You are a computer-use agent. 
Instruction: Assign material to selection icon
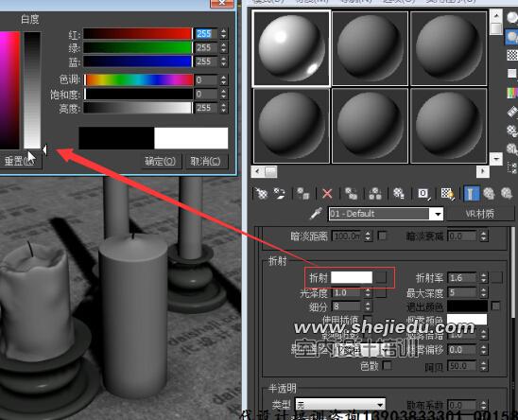[302, 194]
